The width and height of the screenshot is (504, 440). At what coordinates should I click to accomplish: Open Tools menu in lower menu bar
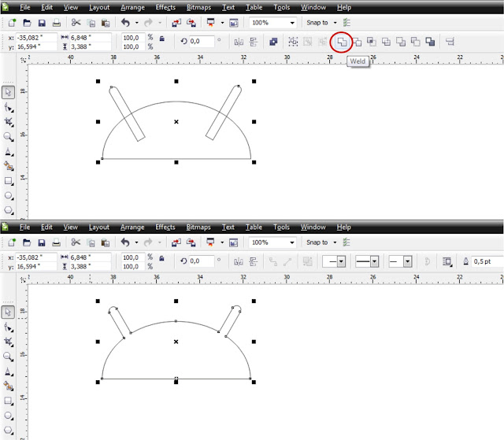tap(282, 227)
